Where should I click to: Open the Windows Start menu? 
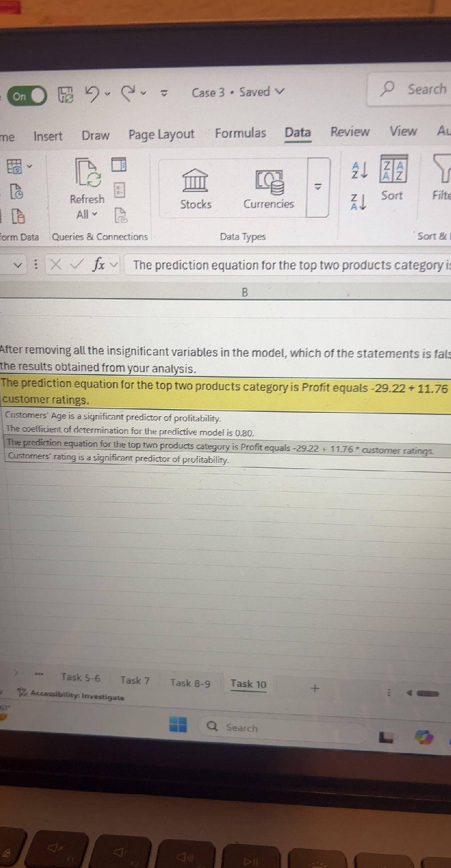pyautogui.click(x=178, y=724)
